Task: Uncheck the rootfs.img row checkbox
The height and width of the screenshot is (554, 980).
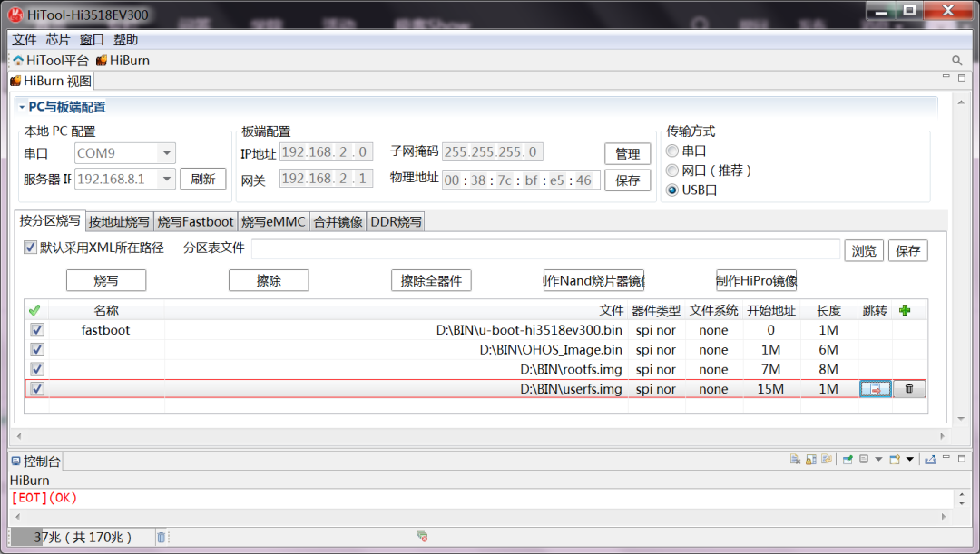Action: click(x=37, y=369)
